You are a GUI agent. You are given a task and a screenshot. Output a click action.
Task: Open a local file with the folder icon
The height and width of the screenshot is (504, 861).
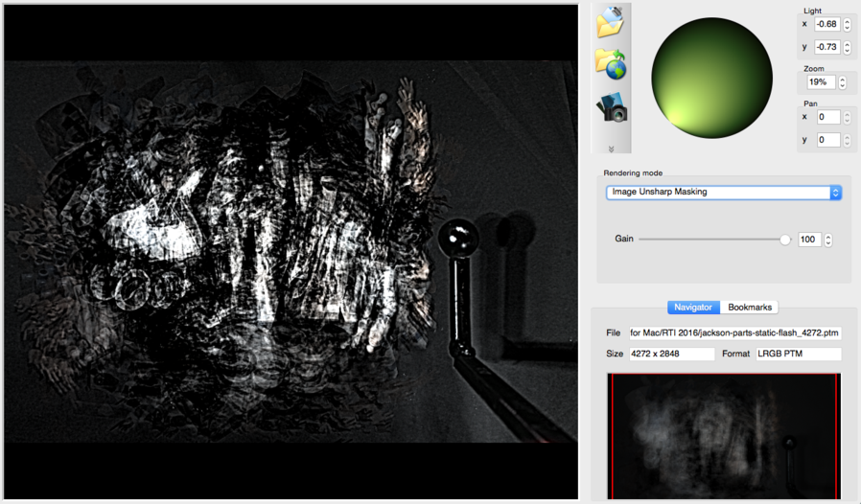click(610, 22)
